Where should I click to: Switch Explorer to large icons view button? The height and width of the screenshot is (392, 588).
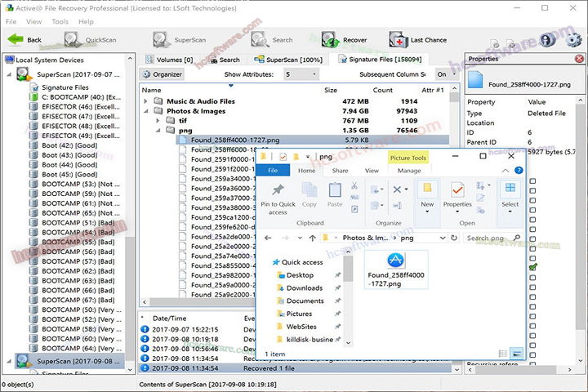click(x=516, y=354)
